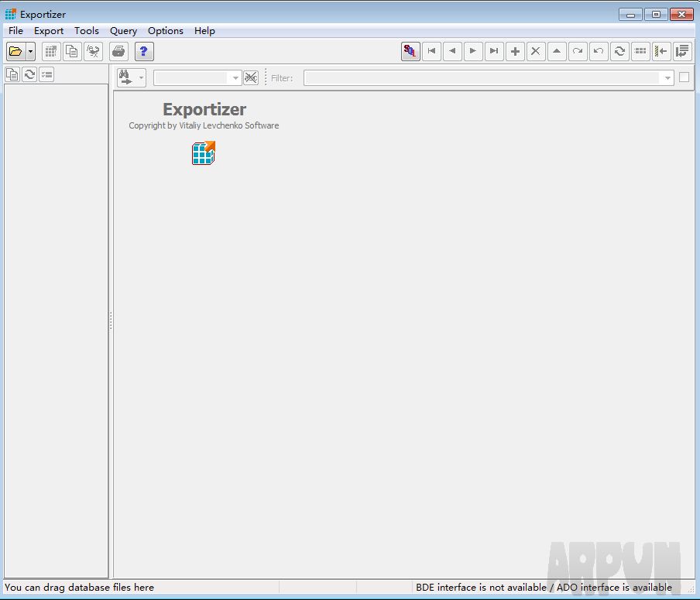Screen dimensions: 700x600
Task: Click the refresh icon above the sidebar
Action: click(x=29, y=74)
